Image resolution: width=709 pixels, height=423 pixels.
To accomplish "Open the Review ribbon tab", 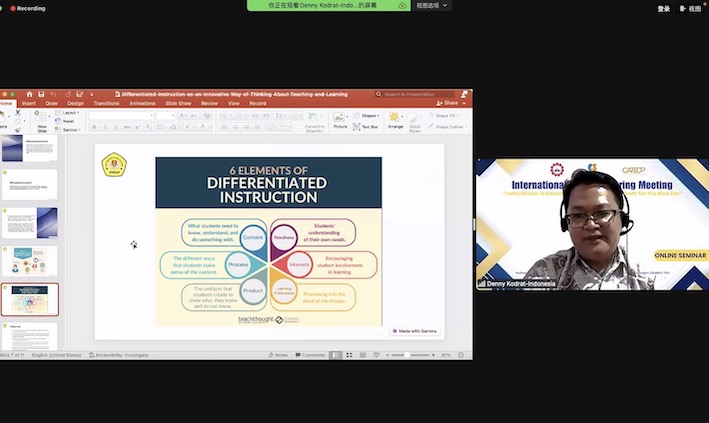I will click(x=209, y=103).
